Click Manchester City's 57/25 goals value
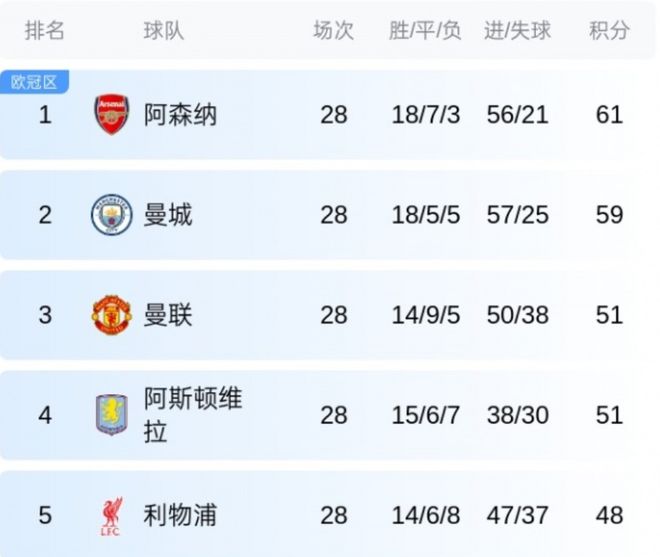Image resolution: width=660 pixels, height=557 pixels. point(517,215)
